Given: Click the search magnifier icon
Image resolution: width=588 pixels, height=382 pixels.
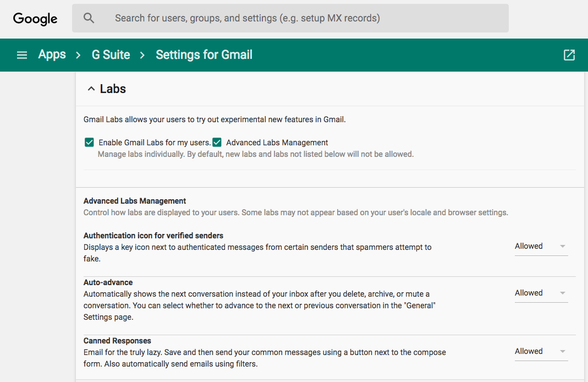Looking at the screenshot, I should click(x=89, y=18).
